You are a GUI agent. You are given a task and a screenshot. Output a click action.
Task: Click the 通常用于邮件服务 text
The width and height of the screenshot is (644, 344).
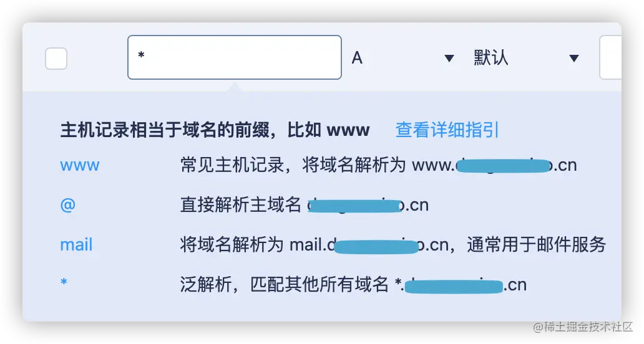537,245
